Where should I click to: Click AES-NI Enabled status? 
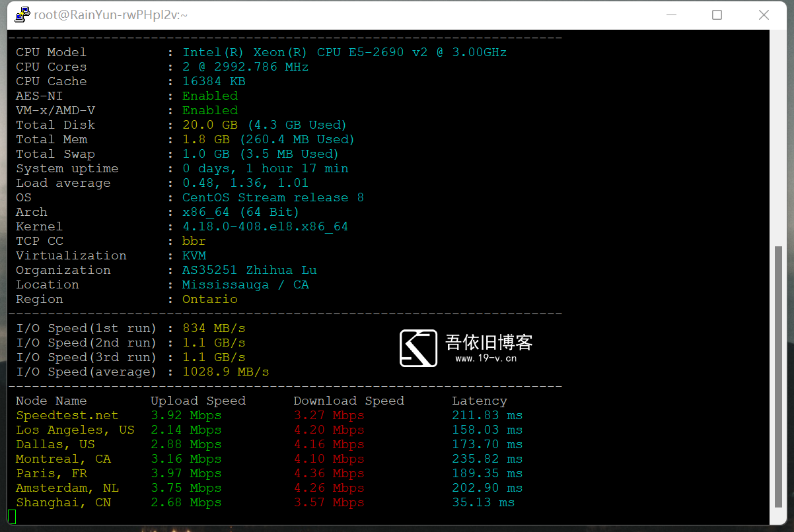coord(210,96)
